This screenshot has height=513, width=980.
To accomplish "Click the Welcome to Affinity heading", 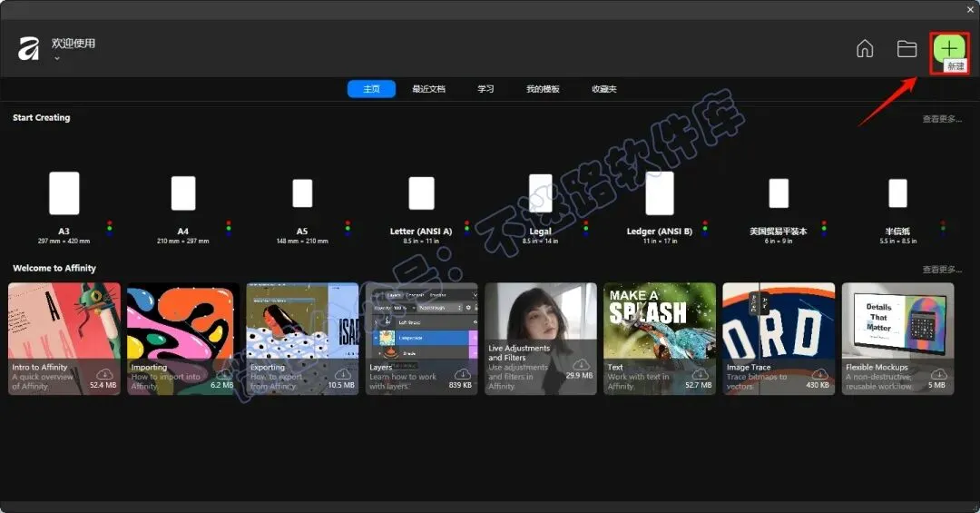I will [x=54, y=268].
